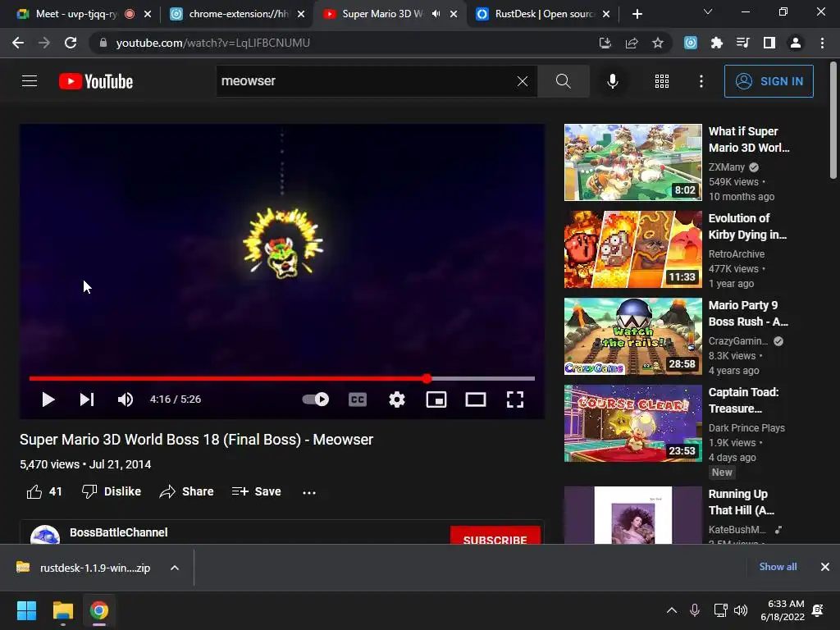Click the search magnifier button
Viewport: 840px width, 630px height.
click(x=563, y=81)
